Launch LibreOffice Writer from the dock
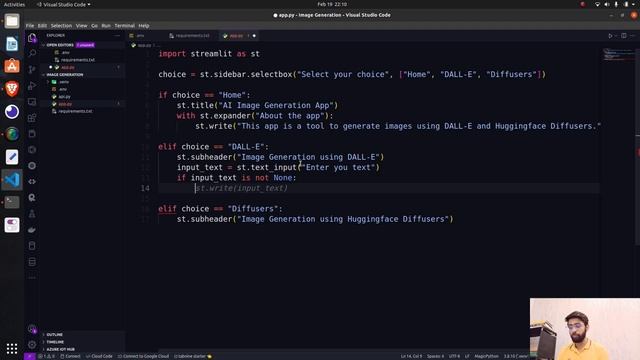The image size is (640, 360). click(12, 44)
